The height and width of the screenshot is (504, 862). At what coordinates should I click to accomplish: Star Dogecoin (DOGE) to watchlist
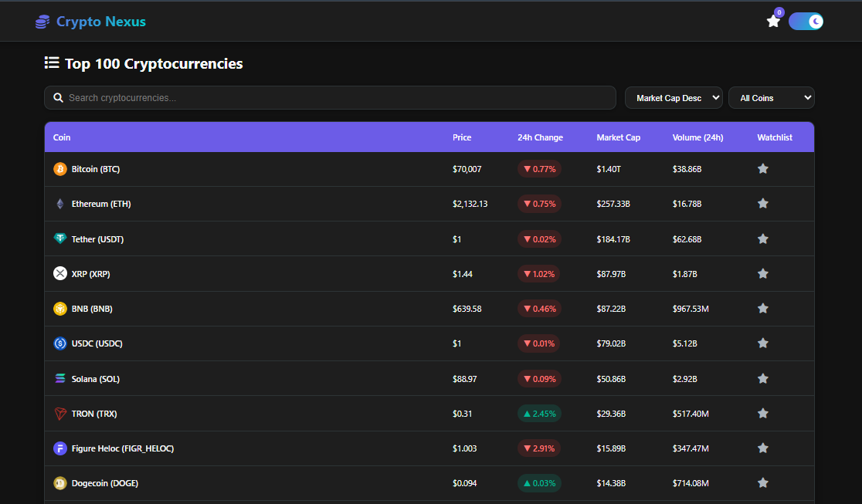(763, 482)
